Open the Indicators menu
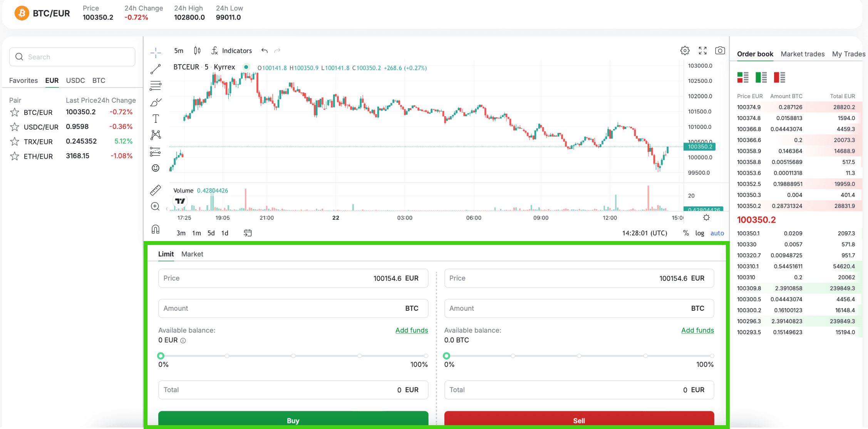 coord(231,50)
